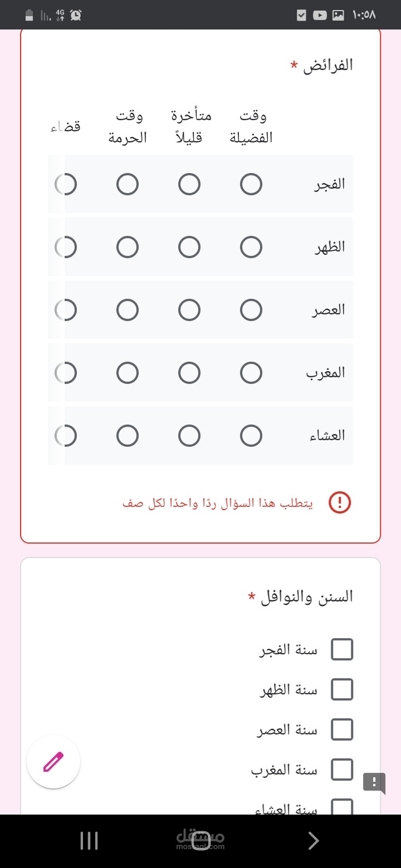Tap the Android back navigation arrow
The image size is (401, 868).
[x=314, y=841]
